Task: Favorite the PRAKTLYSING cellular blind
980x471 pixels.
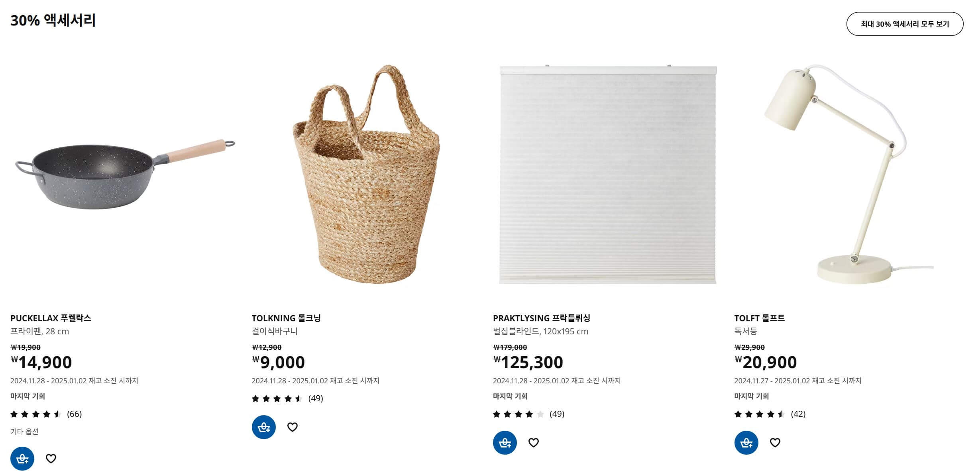Action: click(x=534, y=442)
